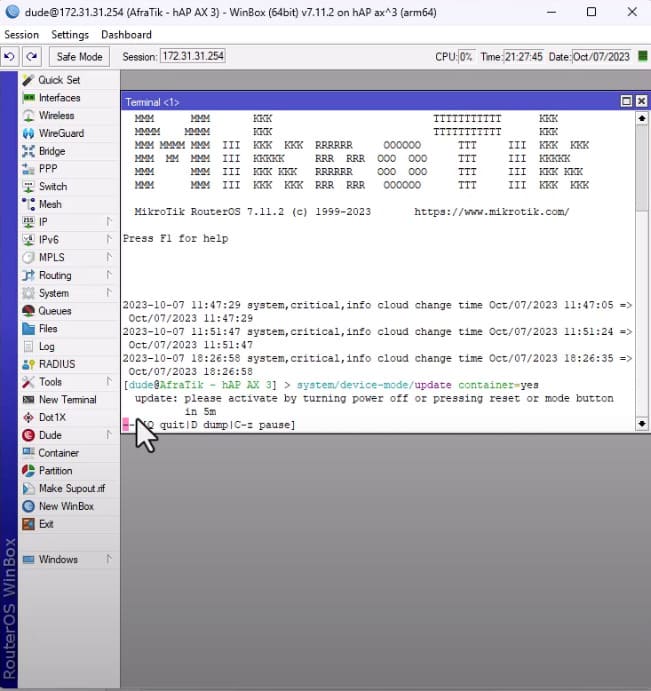Screen dimensions: 651x691
Task: Open the RADIUS settings
Action: (x=57, y=364)
